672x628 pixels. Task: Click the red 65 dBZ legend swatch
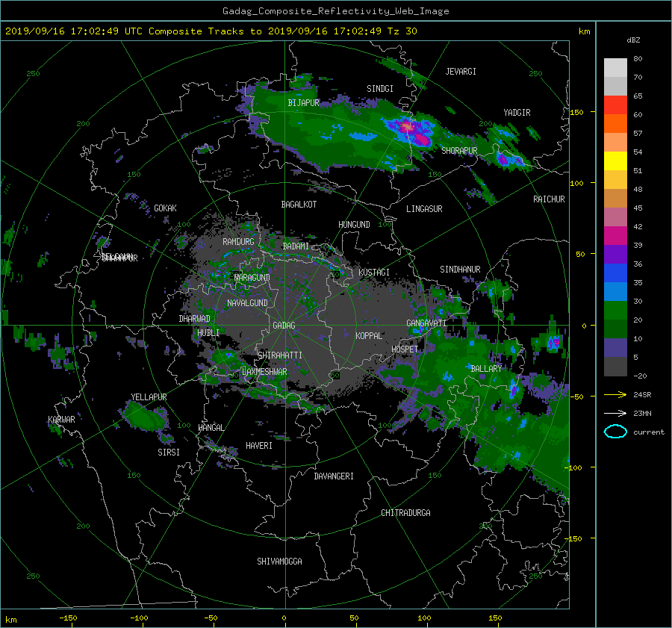(x=615, y=105)
